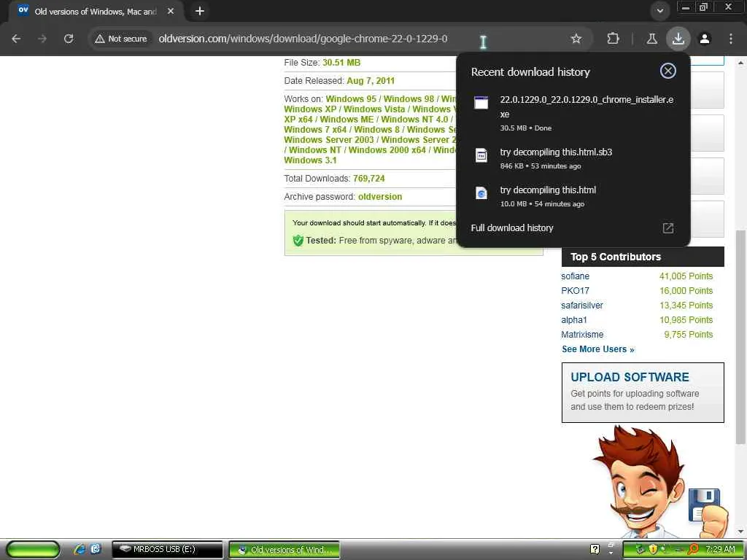Expand the tab search dropdown
The image size is (747, 560).
click(x=659, y=11)
